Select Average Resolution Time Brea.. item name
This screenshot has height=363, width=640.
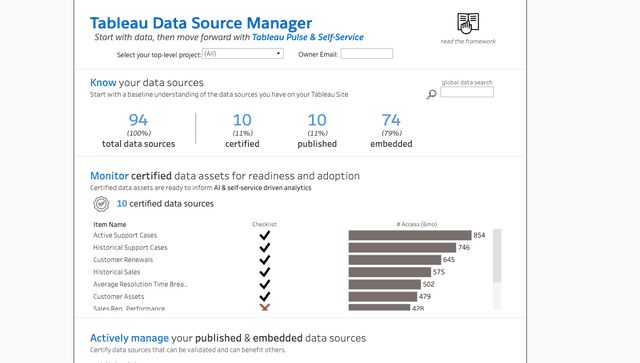pos(140,284)
